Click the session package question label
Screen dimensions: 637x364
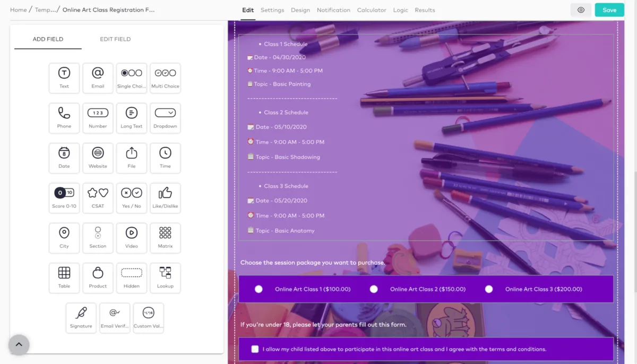point(313,263)
